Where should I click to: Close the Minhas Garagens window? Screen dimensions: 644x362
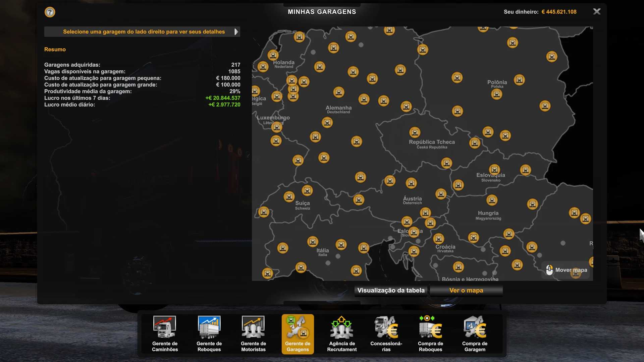pos(597,12)
